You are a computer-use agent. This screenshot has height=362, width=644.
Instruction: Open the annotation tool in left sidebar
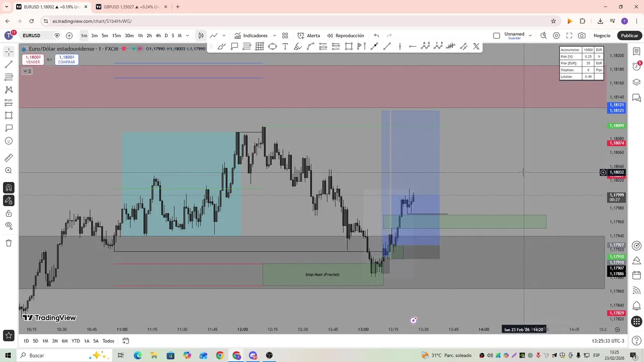point(9,128)
